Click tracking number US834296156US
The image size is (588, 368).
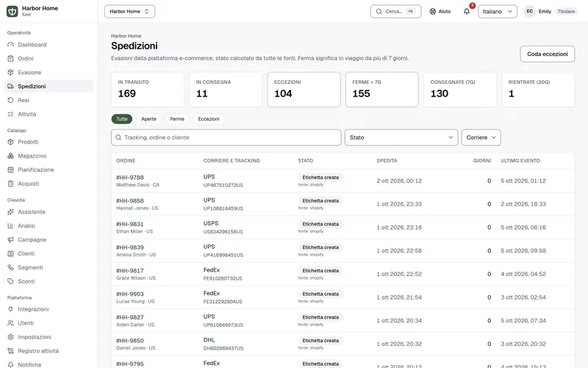tap(223, 232)
